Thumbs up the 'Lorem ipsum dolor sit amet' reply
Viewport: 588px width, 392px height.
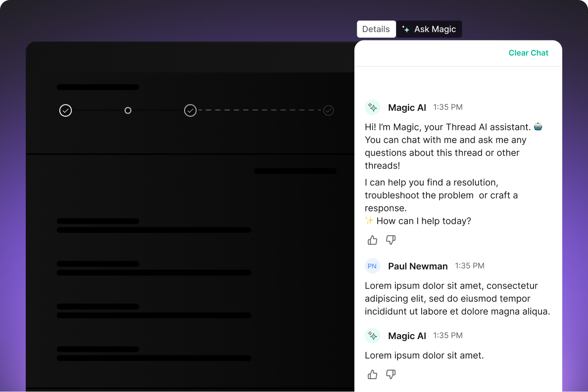pos(372,374)
